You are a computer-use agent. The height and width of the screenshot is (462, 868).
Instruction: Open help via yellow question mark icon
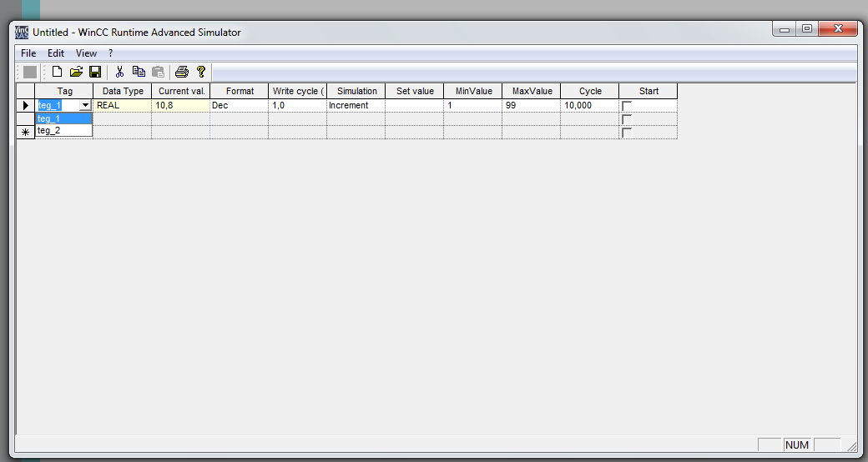pyautogui.click(x=201, y=72)
